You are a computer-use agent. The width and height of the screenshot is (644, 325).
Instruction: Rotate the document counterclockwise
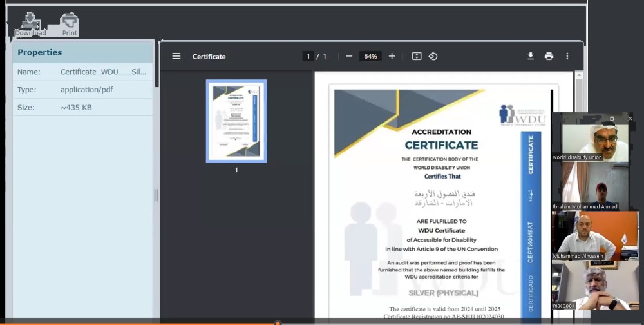pos(433,56)
